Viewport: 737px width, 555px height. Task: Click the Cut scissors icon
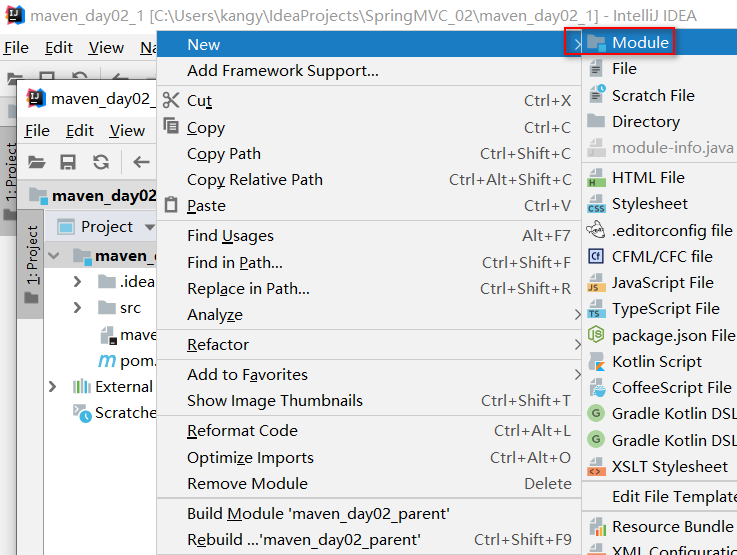(171, 100)
